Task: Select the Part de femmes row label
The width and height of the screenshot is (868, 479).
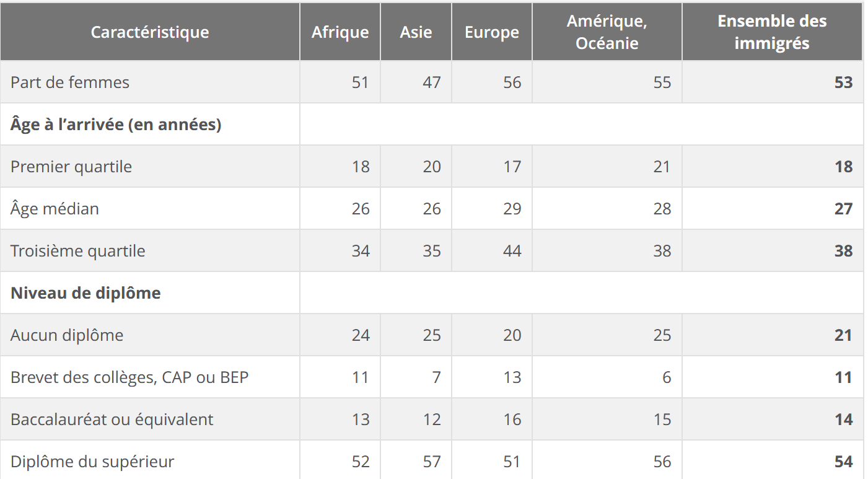Action: [x=70, y=82]
